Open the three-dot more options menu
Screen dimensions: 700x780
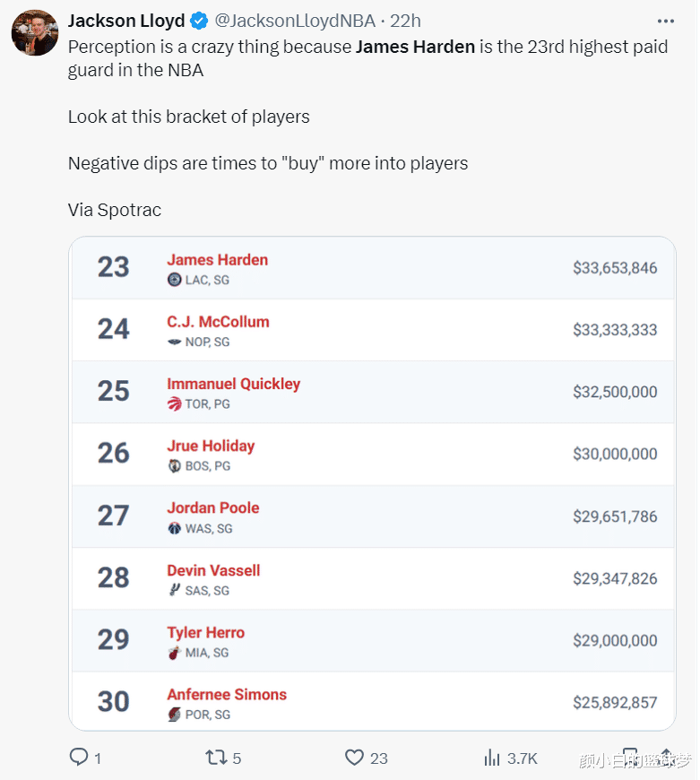tap(665, 21)
